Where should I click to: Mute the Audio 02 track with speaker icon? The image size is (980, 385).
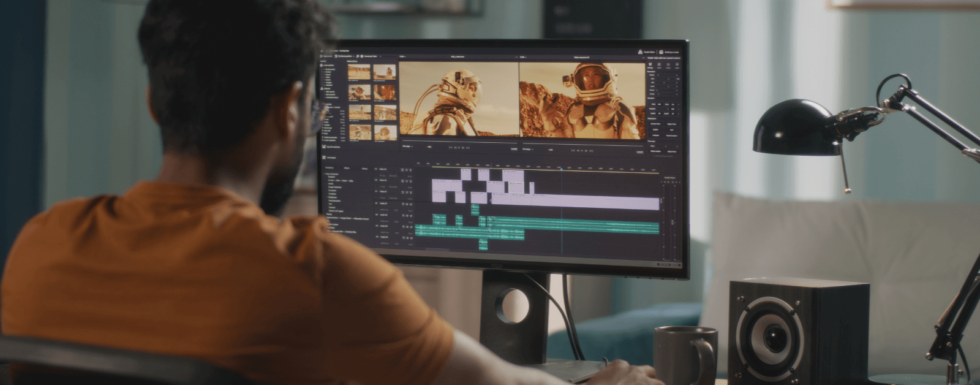411,215
